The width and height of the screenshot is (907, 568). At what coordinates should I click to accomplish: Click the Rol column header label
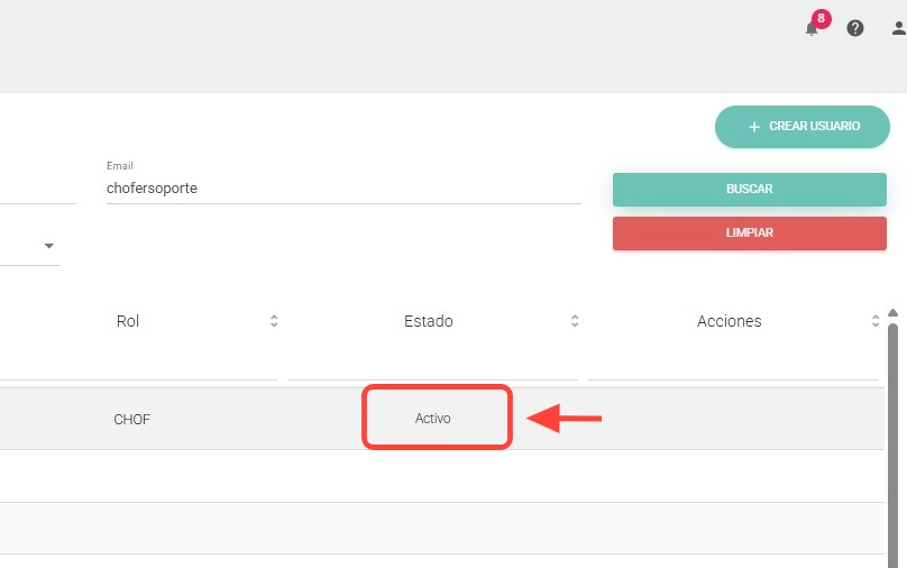click(x=128, y=321)
